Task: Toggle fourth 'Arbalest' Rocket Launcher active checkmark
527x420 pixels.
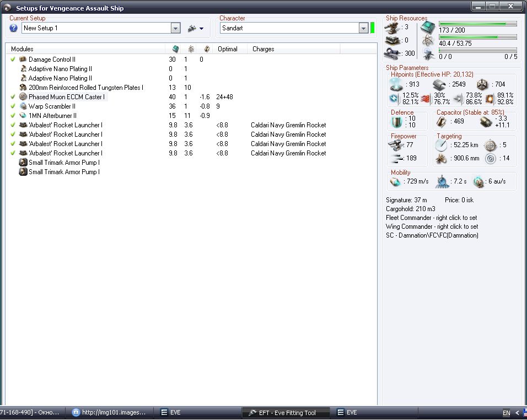Action: [x=13, y=153]
